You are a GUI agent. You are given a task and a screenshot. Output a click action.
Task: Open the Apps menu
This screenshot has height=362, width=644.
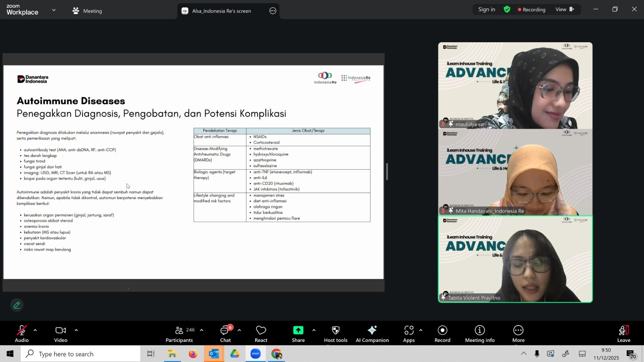coord(409,334)
